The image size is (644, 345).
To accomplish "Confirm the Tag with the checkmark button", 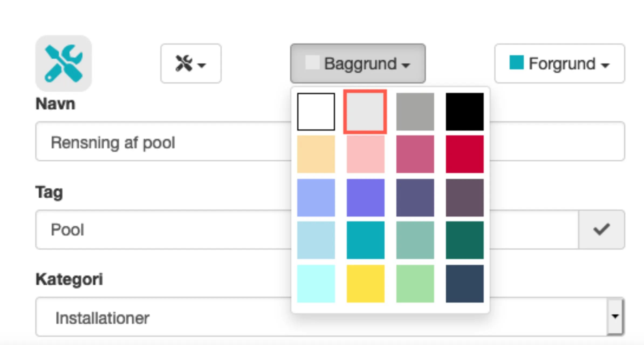I will (601, 230).
